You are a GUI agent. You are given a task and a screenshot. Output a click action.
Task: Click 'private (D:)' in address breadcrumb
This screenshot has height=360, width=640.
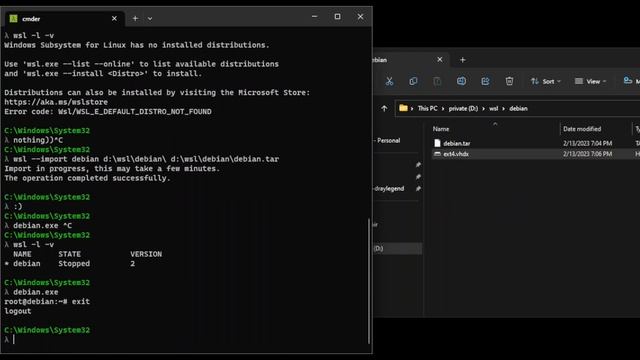pyautogui.click(x=463, y=109)
